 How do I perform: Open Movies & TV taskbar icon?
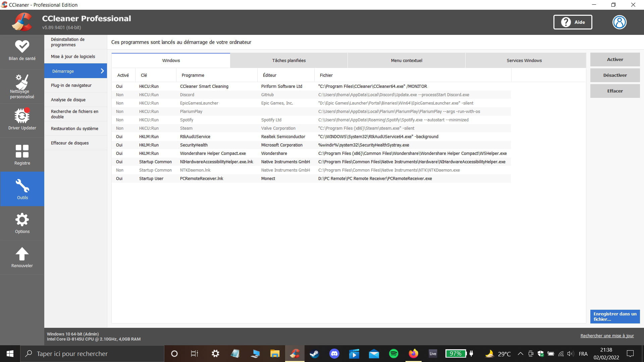[354, 354]
